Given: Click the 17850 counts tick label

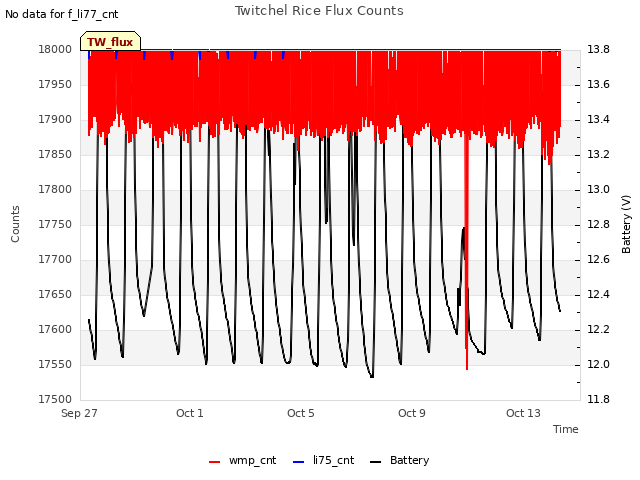Looking at the screenshot, I should pyautogui.click(x=55, y=154).
